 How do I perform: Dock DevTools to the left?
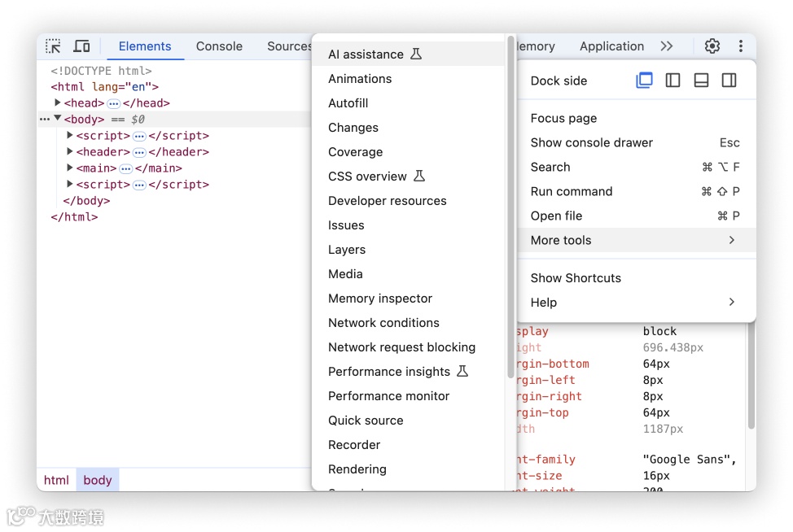click(x=673, y=81)
